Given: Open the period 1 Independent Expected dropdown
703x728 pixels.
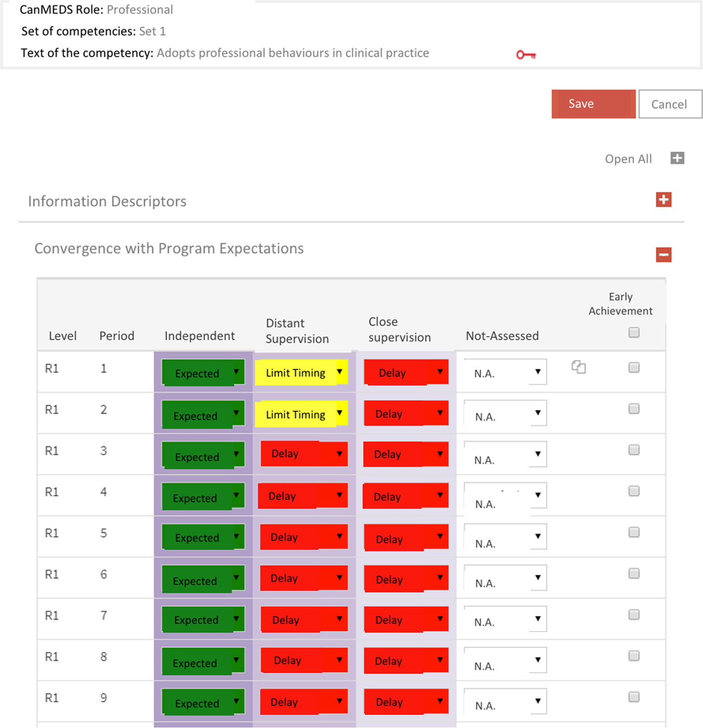Looking at the screenshot, I should tap(203, 372).
